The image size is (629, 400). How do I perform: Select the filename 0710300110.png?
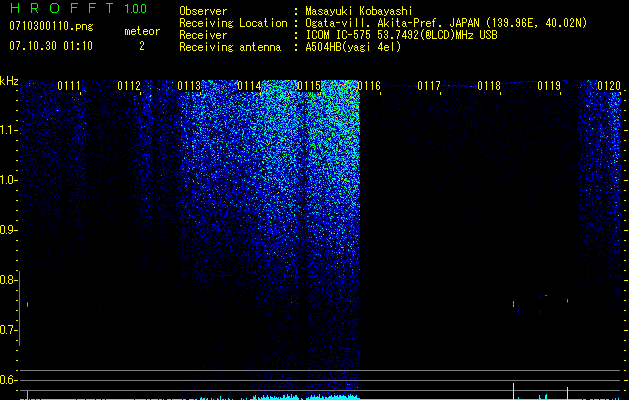pos(51,27)
